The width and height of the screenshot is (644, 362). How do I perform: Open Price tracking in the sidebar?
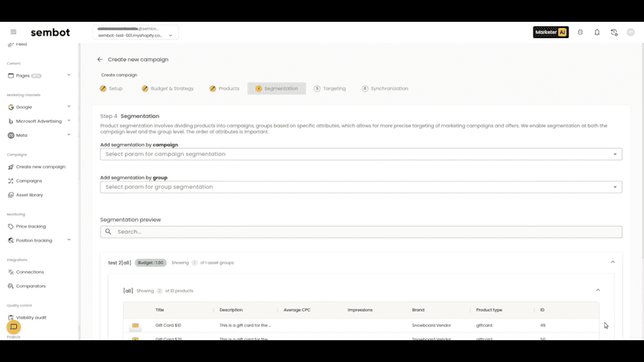point(31,226)
